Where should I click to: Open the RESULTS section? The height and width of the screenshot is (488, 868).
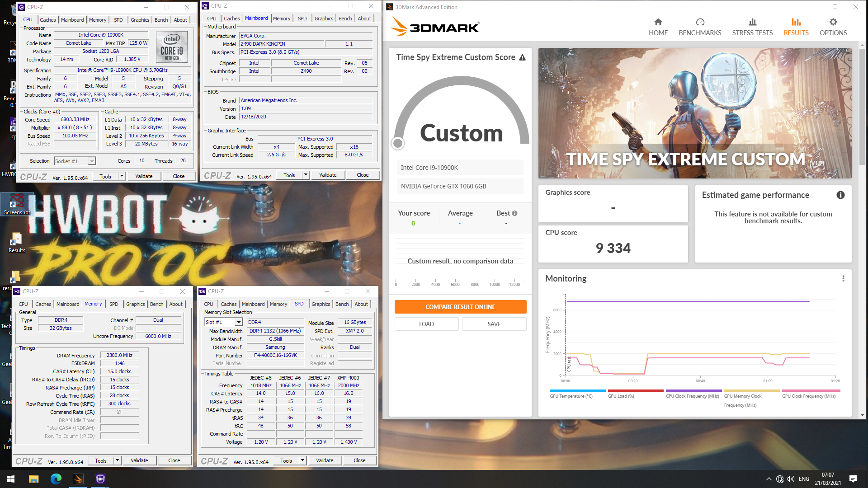[x=796, y=27]
